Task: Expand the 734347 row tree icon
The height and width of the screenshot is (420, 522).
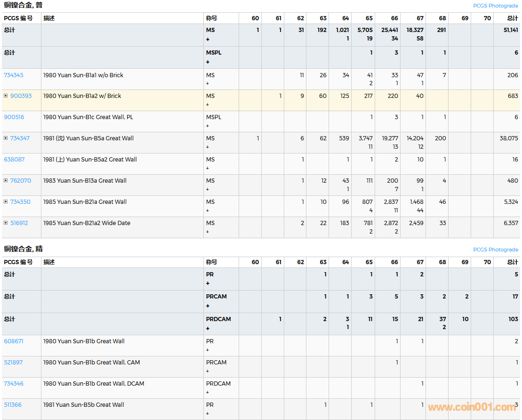Action: (x=6, y=138)
